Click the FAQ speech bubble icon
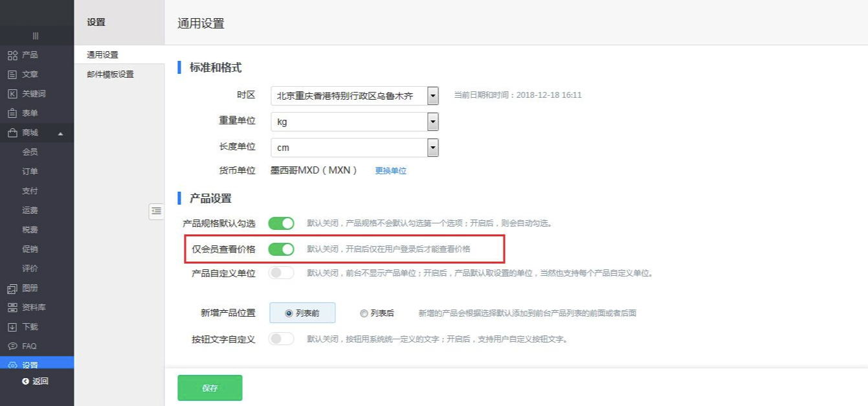Screen dimensions: 868x406 click(x=12, y=346)
